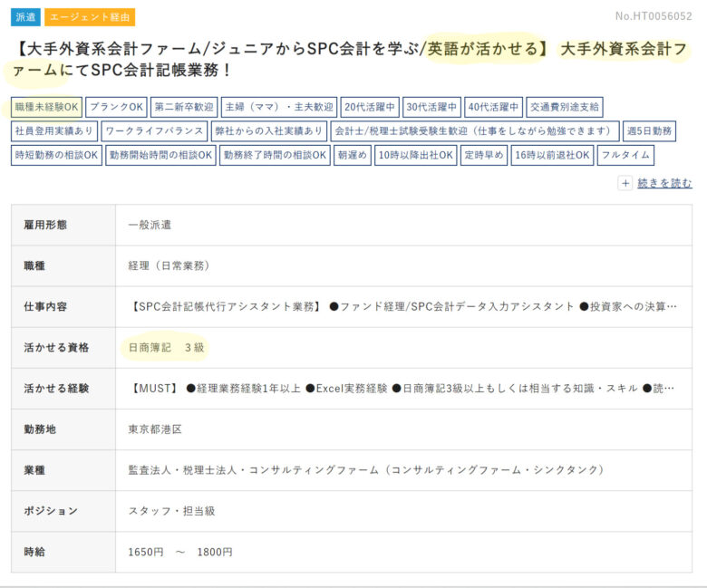Click the 活かせる資格 row label
Image resolution: width=707 pixels, height=588 pixels.
(x=56, y=347)
